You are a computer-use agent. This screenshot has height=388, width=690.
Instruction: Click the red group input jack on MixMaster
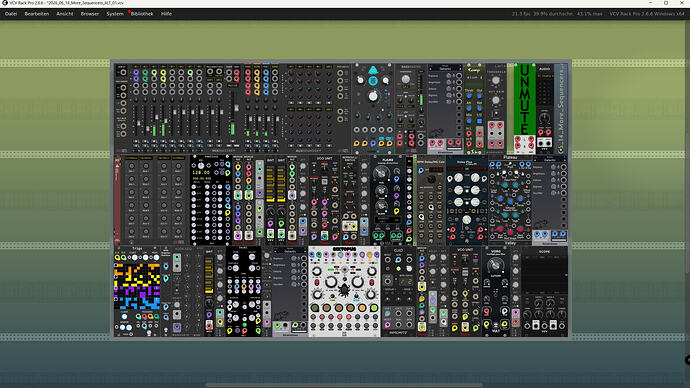pos(248,73)
